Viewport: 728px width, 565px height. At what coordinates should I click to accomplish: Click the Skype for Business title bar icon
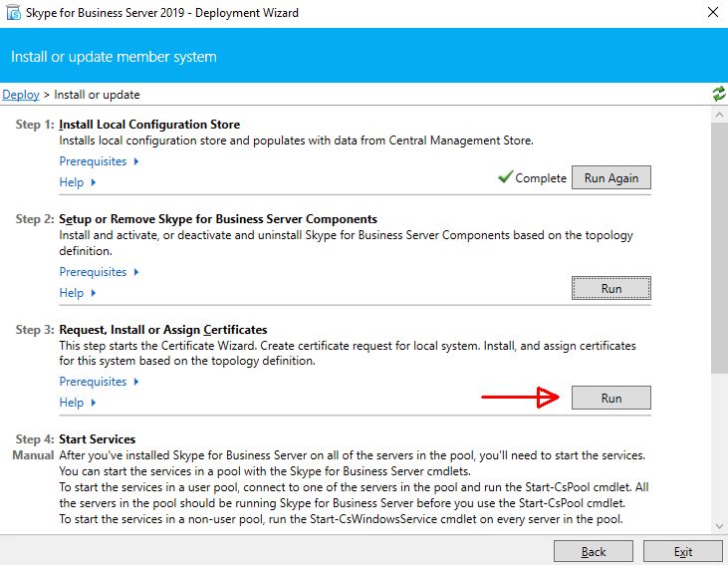pyautogui.click(x=14, y=13)
